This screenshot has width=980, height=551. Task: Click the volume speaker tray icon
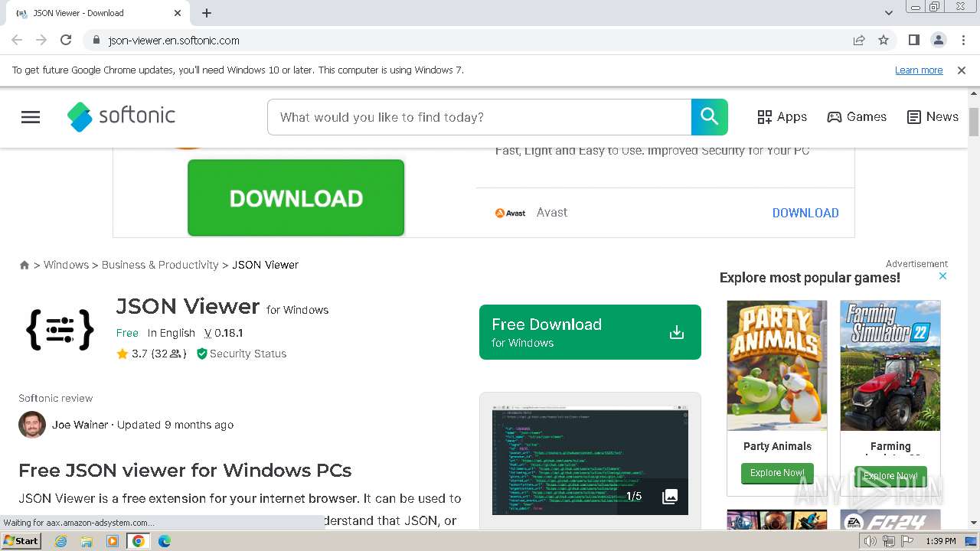pos(871,541)
